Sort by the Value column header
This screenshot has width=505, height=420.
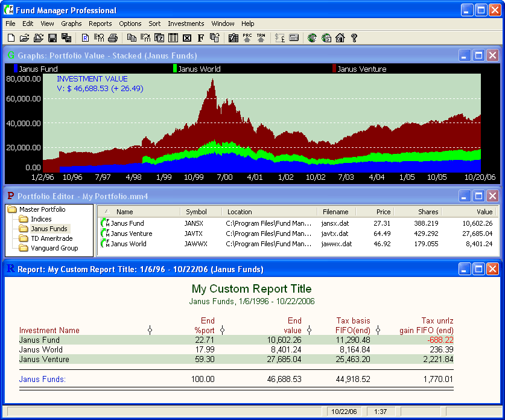tap(469, 212)
